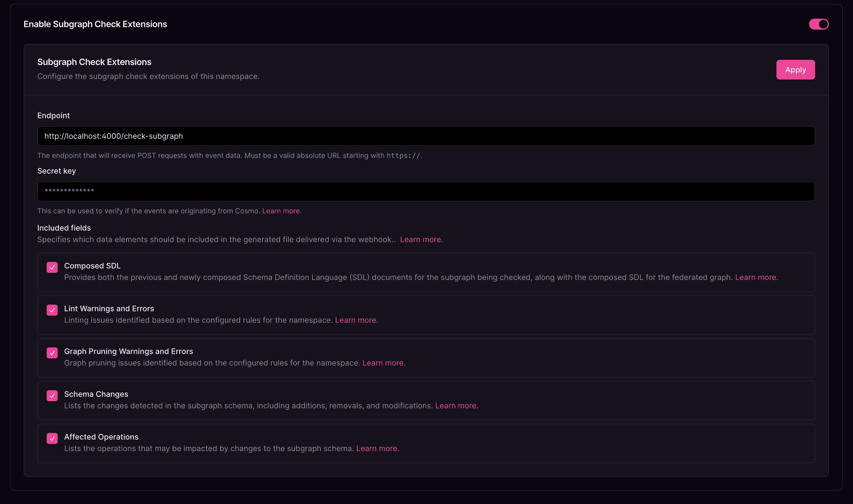Click the Affected Operations option label
This screenshot has width=853, height=504.
101,437
